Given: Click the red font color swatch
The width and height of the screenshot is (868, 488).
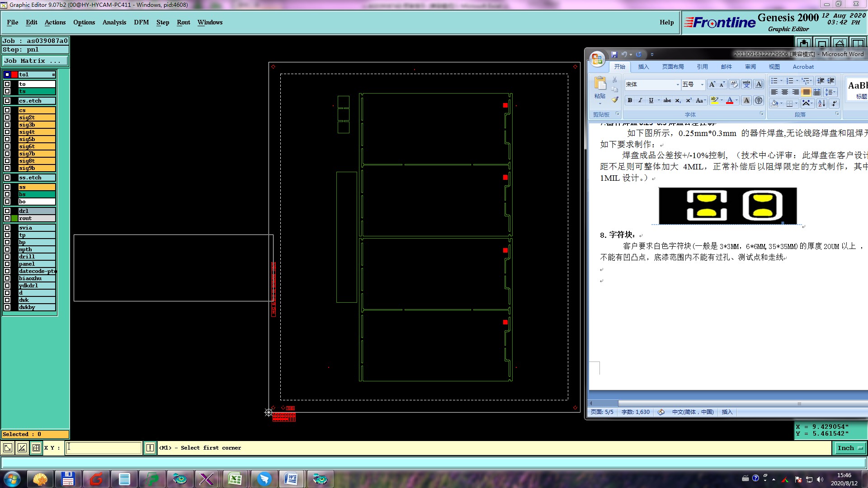Looking at the screenshot, I should pos(729,100).
